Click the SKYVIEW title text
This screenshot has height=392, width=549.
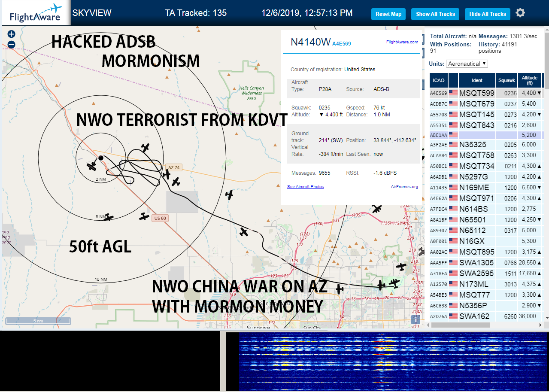92,13
